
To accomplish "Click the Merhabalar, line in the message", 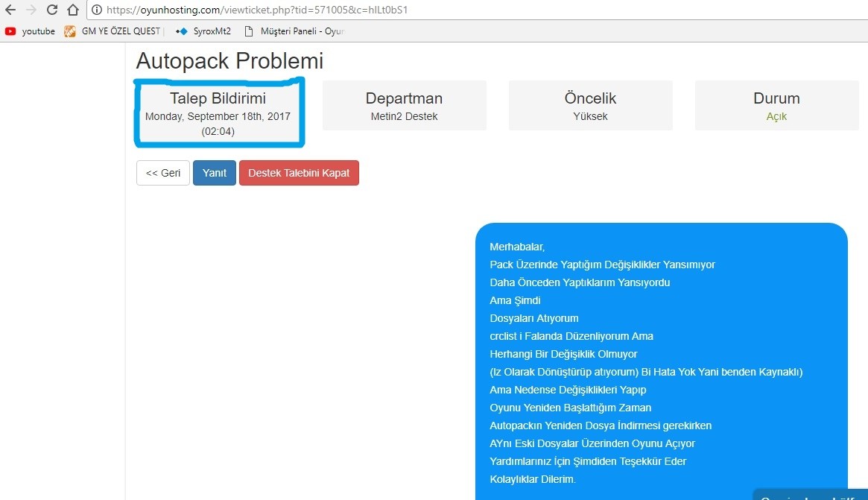I will pos(517,247).
